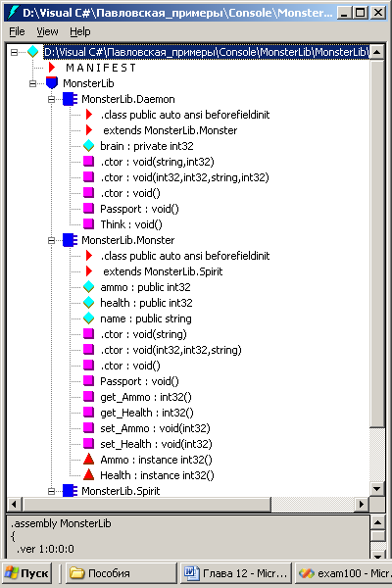Click the magenta icon for set_Ammo method

(88, 428)
